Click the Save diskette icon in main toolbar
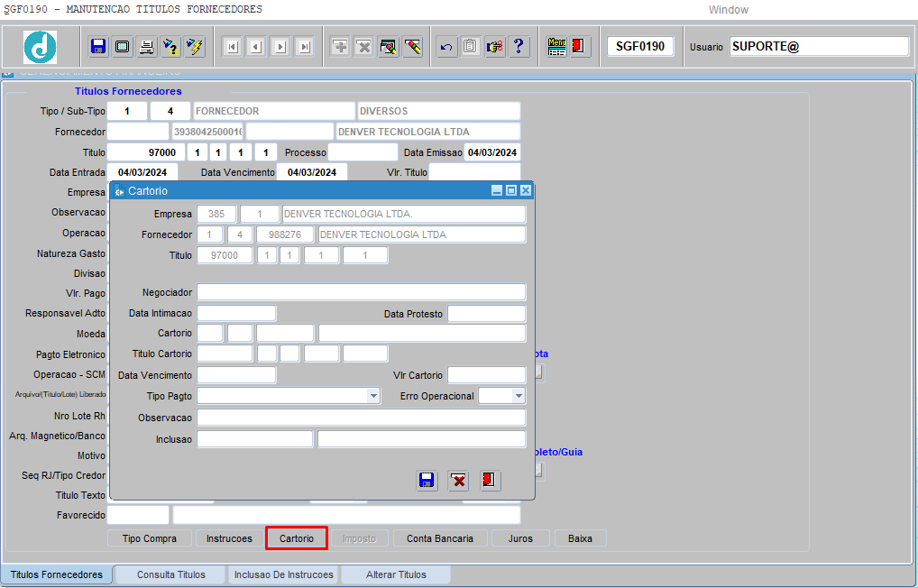 coord(98,46)
